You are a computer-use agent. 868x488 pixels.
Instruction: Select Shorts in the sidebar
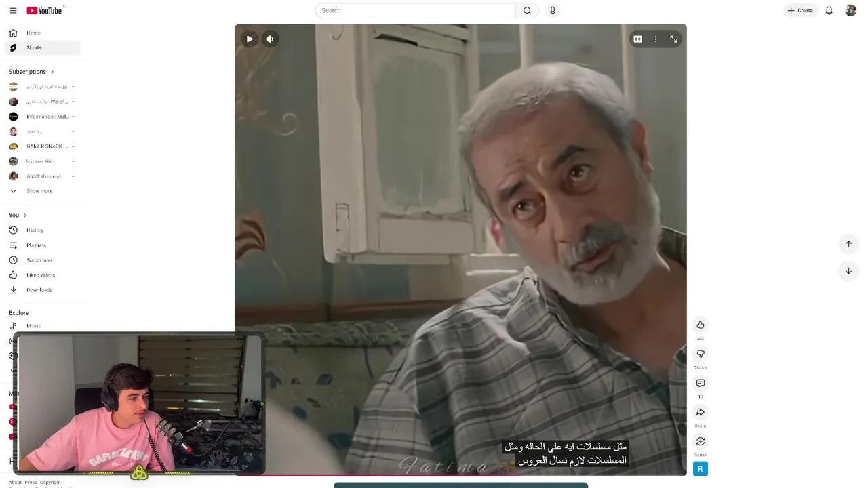(42, 47)
